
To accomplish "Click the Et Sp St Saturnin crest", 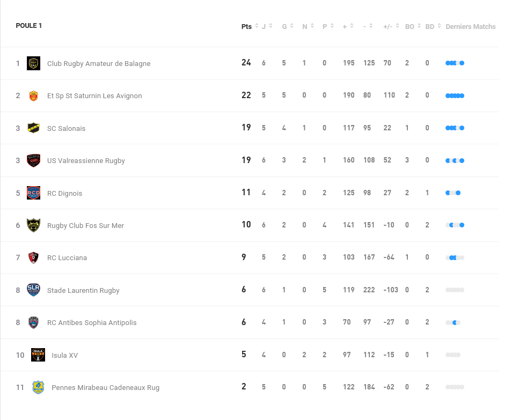I will [x=33, y=96].
